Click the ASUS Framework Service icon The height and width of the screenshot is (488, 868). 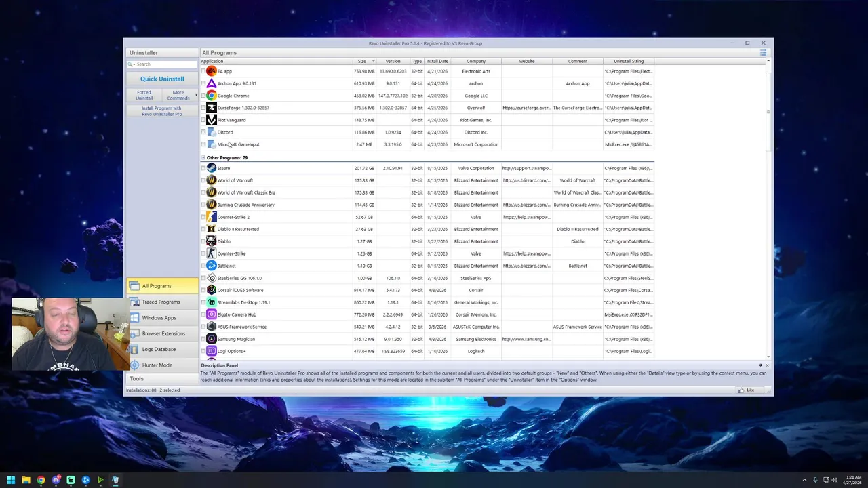pos(212,327)
